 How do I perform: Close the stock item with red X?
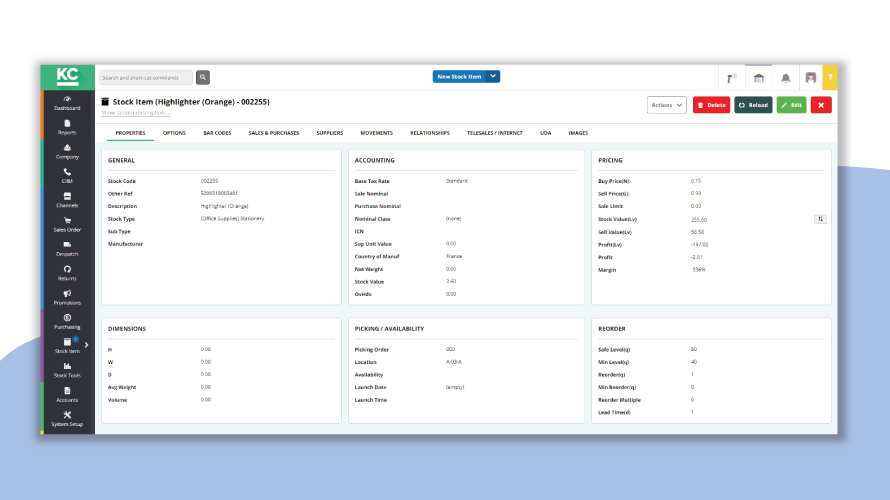[821, 105]
